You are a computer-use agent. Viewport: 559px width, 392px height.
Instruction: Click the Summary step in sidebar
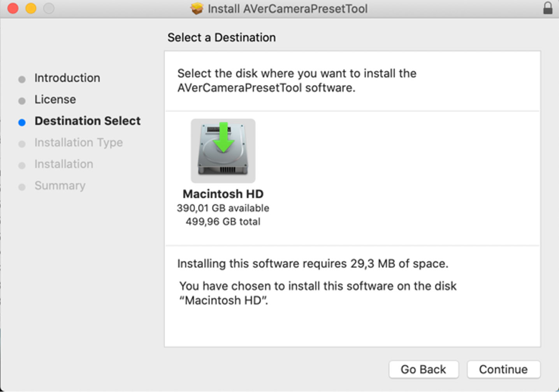coord(60,185)
